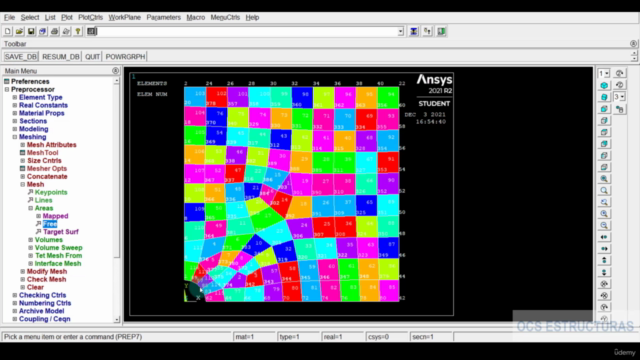Switch to Bottom view icon

[x=604, y=167]
